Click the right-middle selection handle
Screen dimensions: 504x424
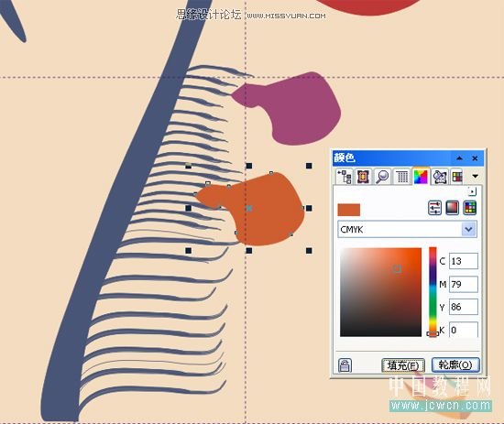pyautogui.click(x=309, y=208)
